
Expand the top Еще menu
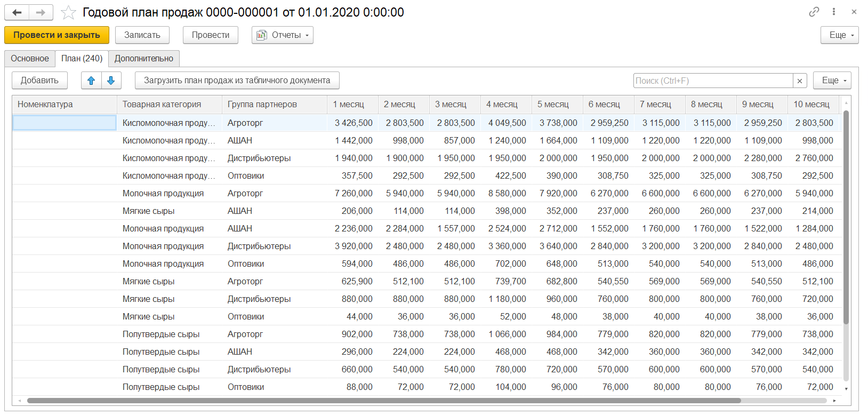click(x=839, y=35)
